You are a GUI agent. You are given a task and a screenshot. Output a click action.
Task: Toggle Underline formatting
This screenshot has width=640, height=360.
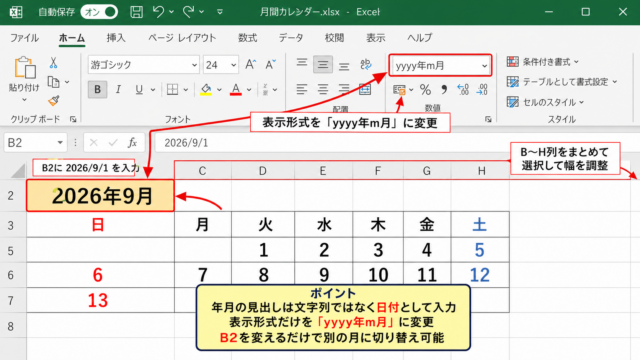coord(139,89)
